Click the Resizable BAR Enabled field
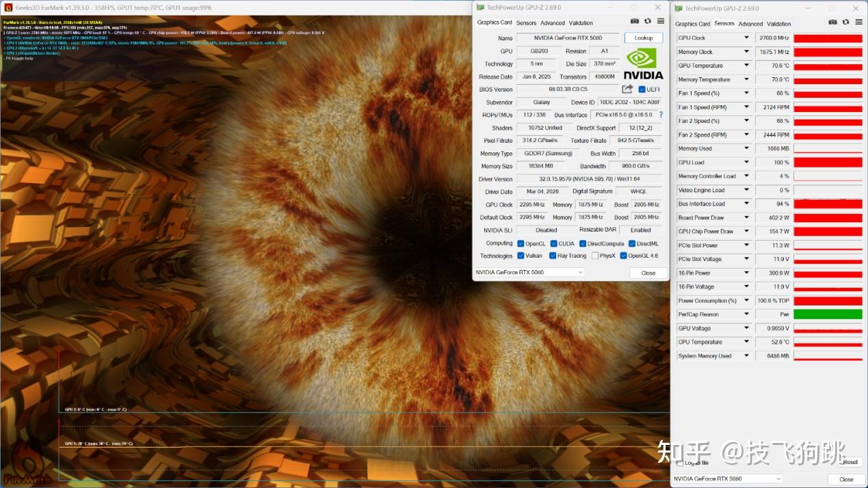The width and height of the screenshot is (868, 488). (641, 230)
